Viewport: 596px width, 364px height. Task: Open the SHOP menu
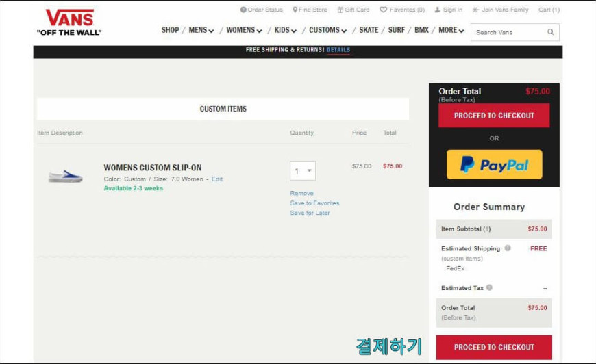[x=170, y=30]
